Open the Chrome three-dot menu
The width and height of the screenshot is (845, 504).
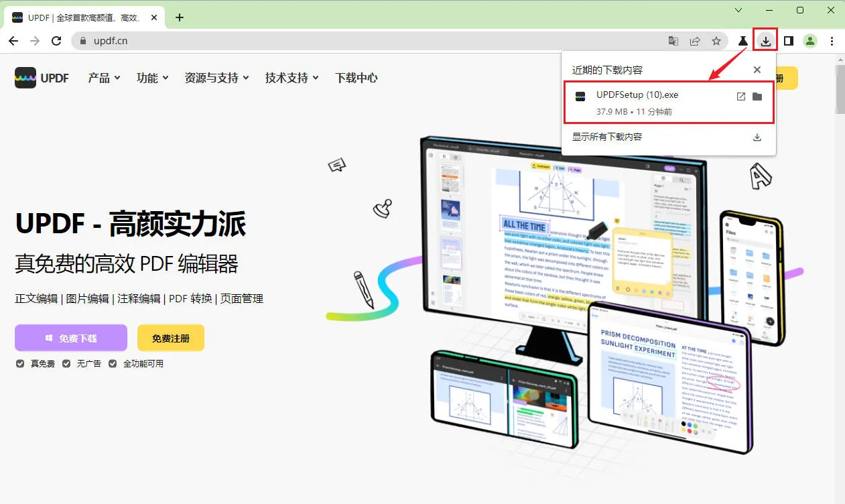pyautogui.click(x=832, y=41)
